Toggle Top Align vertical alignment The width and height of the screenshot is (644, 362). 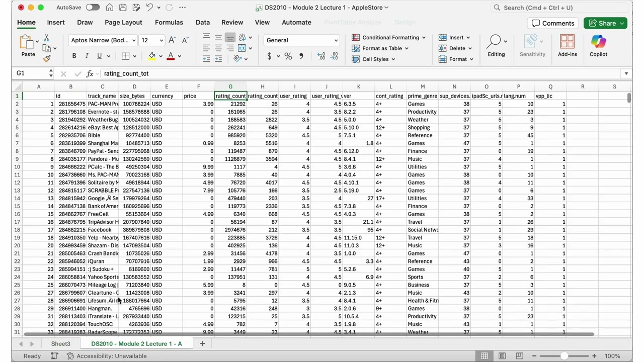[206, 37]
